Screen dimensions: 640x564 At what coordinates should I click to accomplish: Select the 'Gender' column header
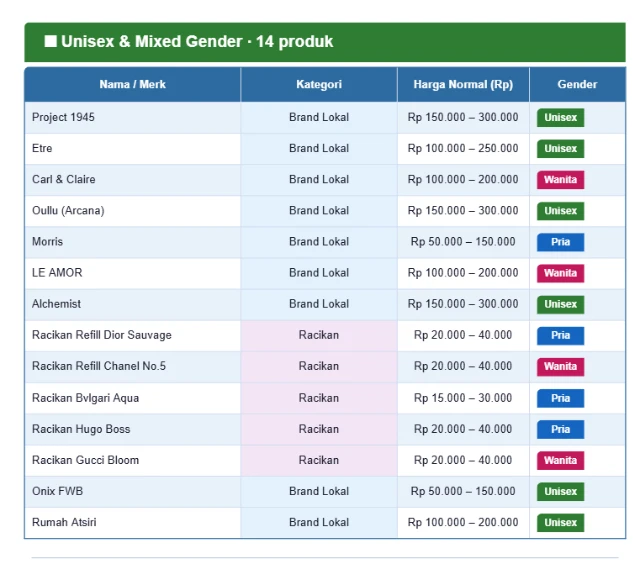(577, 84)
